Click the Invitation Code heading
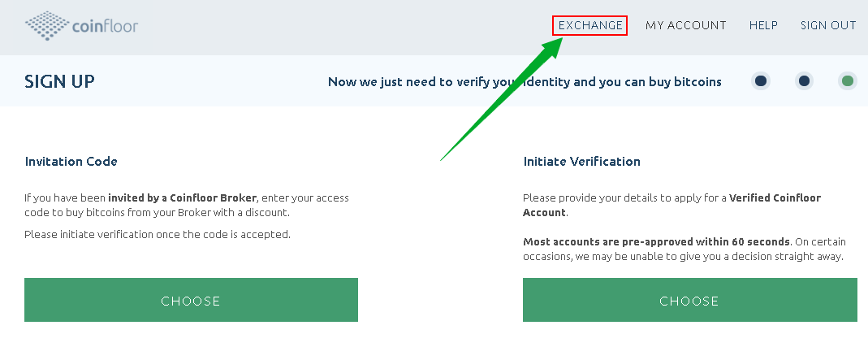The height and width of the screenshot is (347, 868). pos(71,161)
